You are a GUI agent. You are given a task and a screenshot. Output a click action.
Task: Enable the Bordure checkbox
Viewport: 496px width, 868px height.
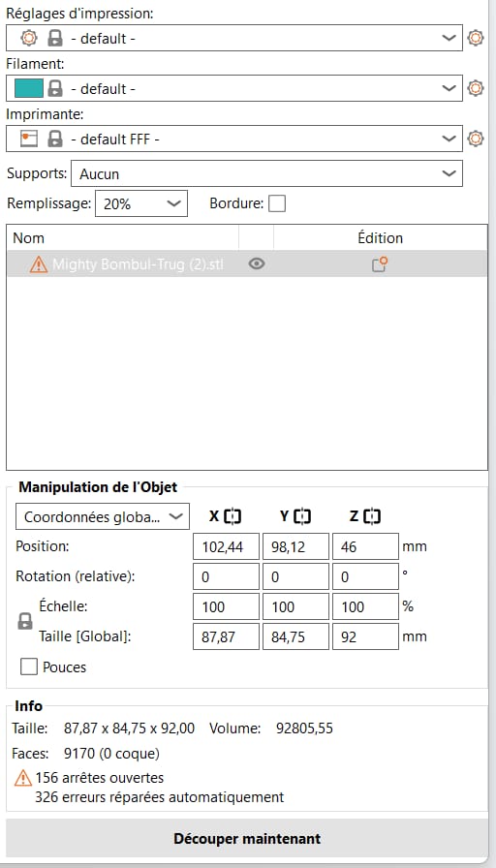(277, 203)
